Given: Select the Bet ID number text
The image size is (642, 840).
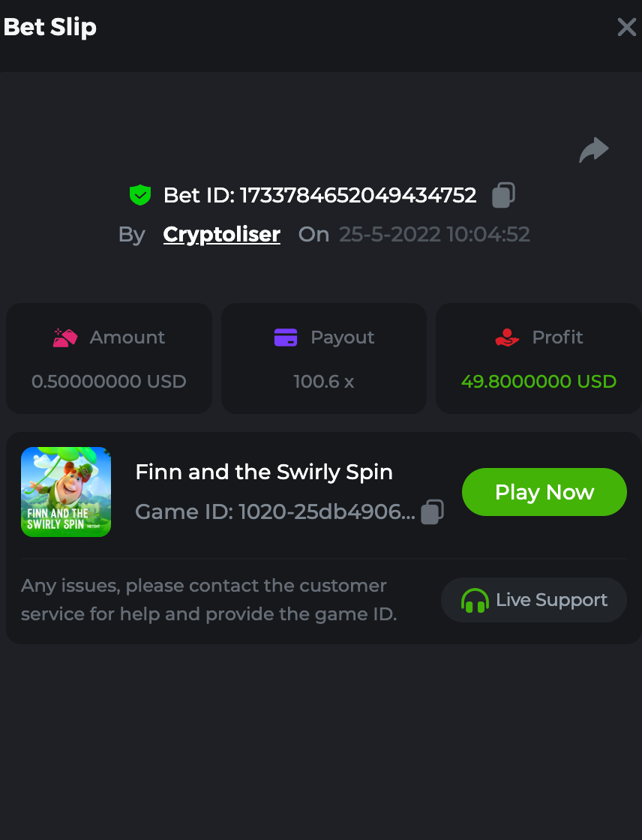Looking at the screenshot, I should coord(358,195).
